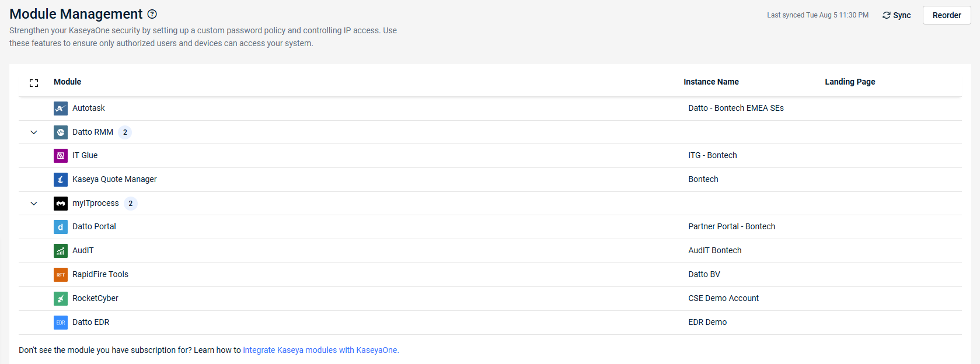Click the Reorder button
The width and height of the screenshot is (980, 364).
tap(947, 15)
